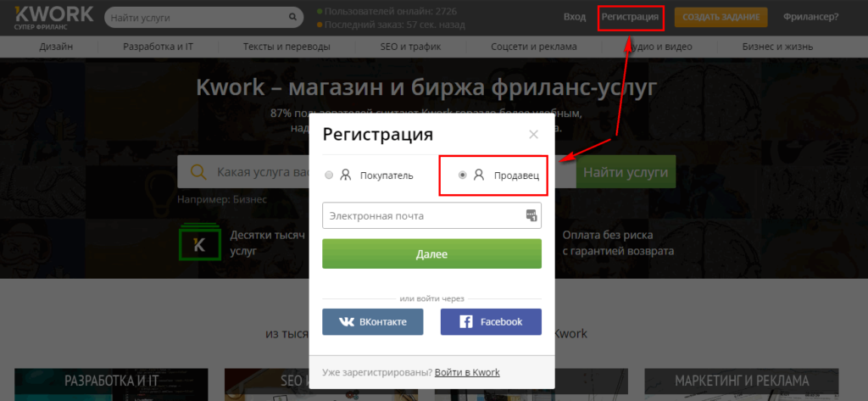868x401 pixels.
Task: Sign in via Facebook button
Action: [491, 322]
